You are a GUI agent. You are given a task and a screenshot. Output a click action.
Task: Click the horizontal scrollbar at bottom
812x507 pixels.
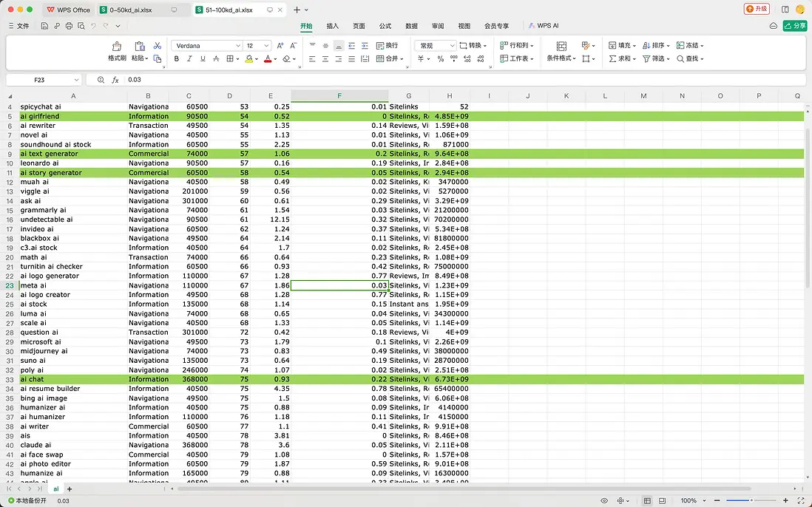point(464,489)
